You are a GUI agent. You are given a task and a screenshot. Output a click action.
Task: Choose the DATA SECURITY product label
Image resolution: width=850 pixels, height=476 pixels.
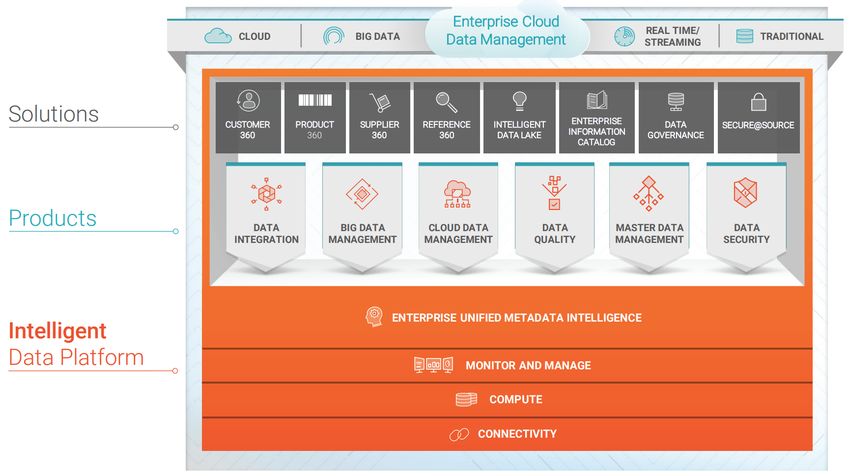(x=746, y=234)
